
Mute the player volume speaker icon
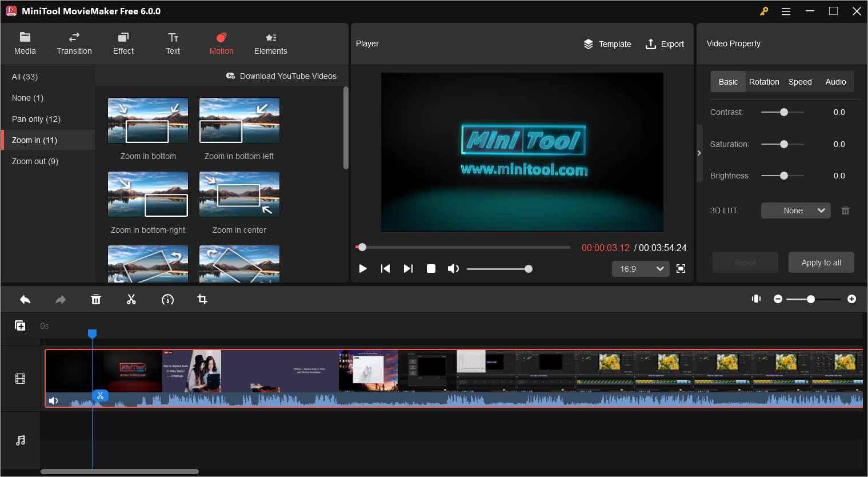(453, 269)
